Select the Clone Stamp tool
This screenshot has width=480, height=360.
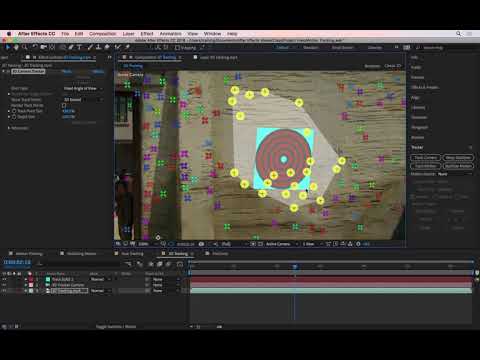(x=98, y=47)
